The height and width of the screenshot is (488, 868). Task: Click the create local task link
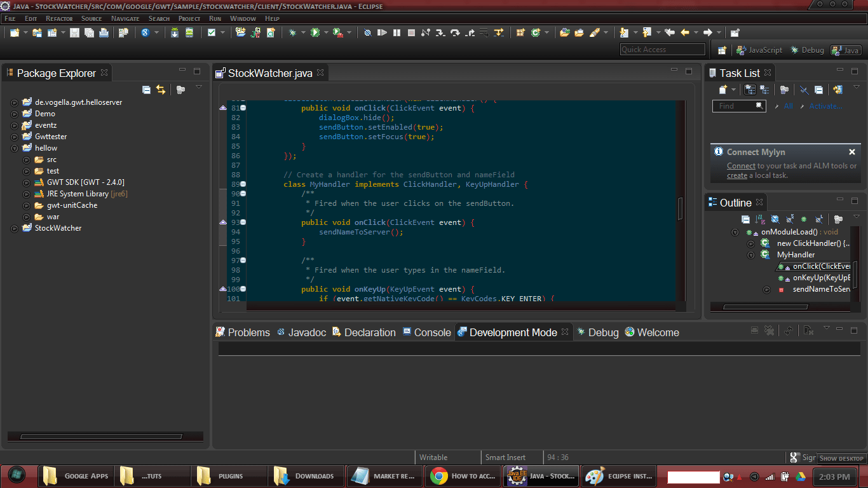(x=737, y=175)
